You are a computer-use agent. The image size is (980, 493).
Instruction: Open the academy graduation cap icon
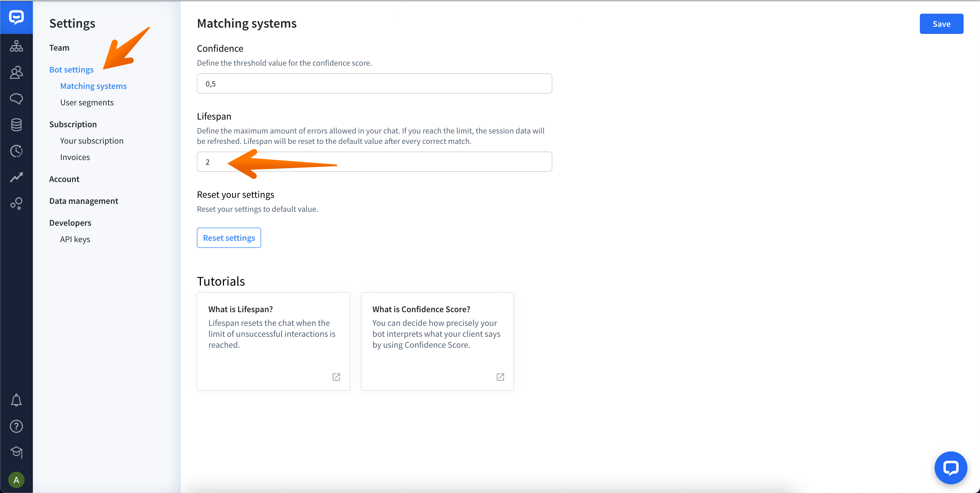pyautogui.click(x=16, y=452)
